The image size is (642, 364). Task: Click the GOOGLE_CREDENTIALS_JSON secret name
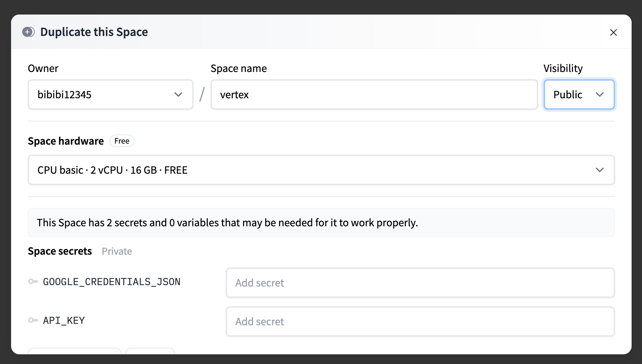(112, 282)
